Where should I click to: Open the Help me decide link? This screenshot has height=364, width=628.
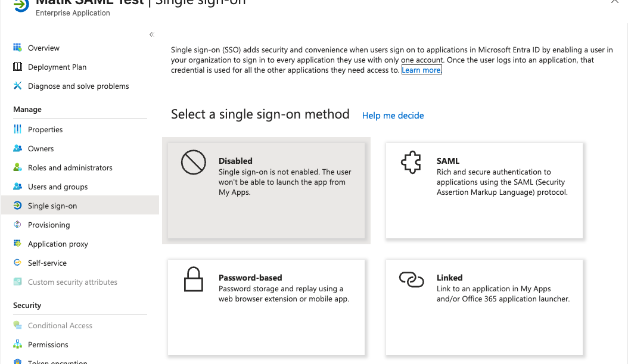(393, 116)
